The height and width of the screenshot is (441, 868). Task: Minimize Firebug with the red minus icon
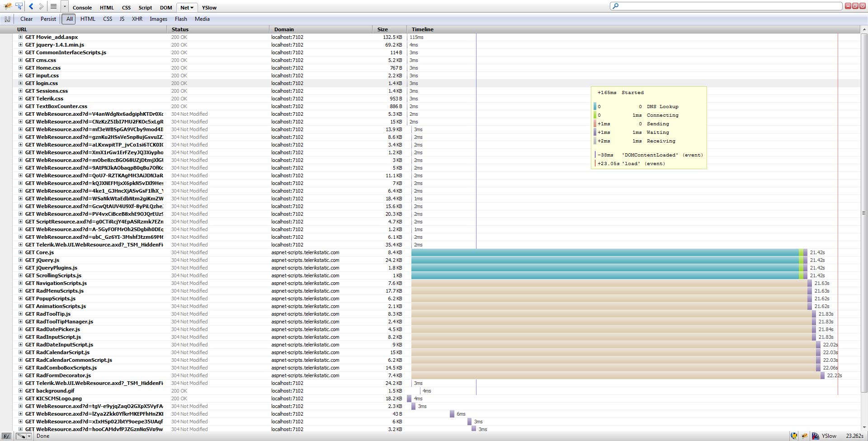[x=848, y=6]
